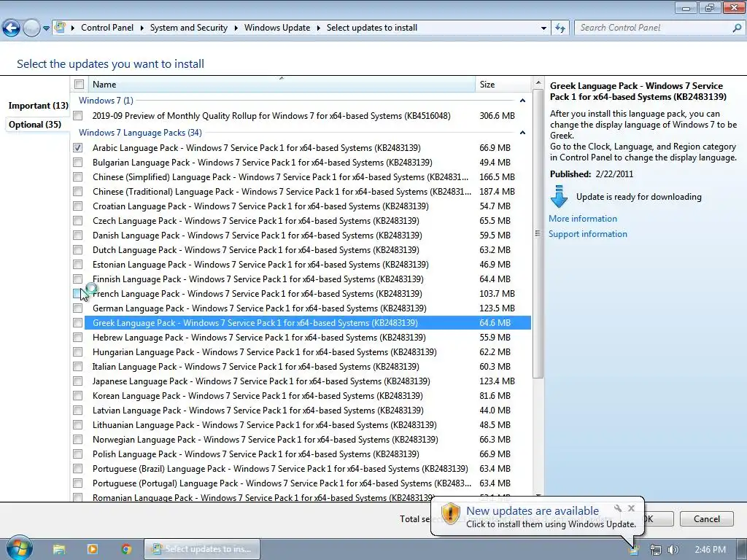This screenshot has width=747, height=560.
Task: Open the More information link
Action: click(583, 219)
